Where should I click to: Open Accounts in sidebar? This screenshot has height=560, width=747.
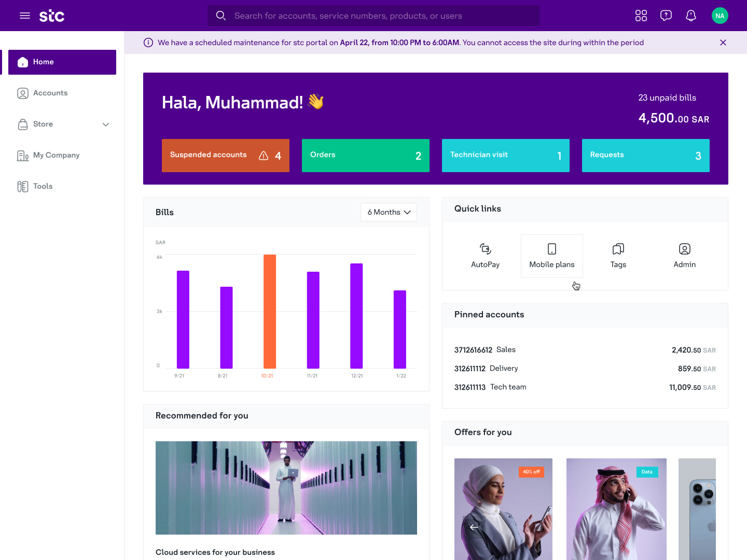pyautogui.click(x=62, y=93)
